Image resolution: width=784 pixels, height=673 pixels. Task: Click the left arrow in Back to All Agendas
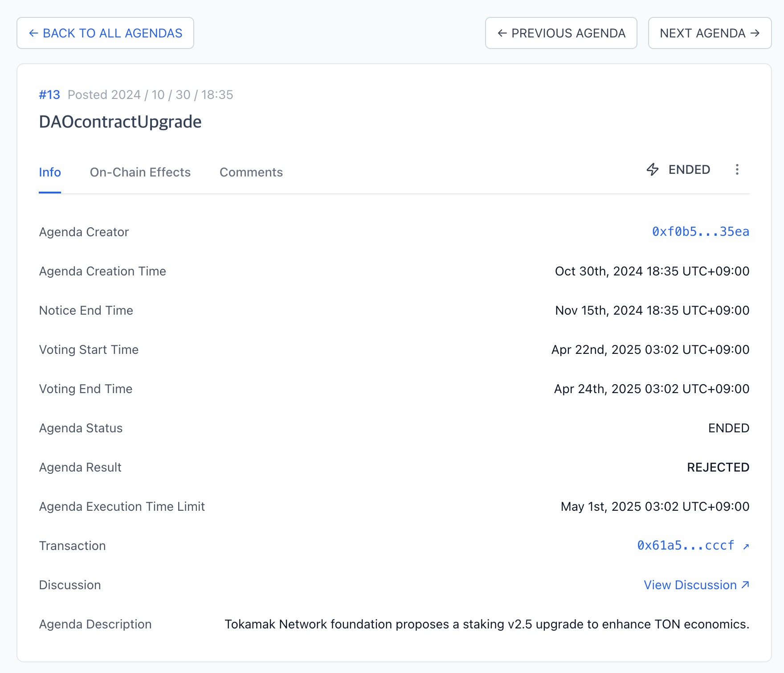click(33, 33)
